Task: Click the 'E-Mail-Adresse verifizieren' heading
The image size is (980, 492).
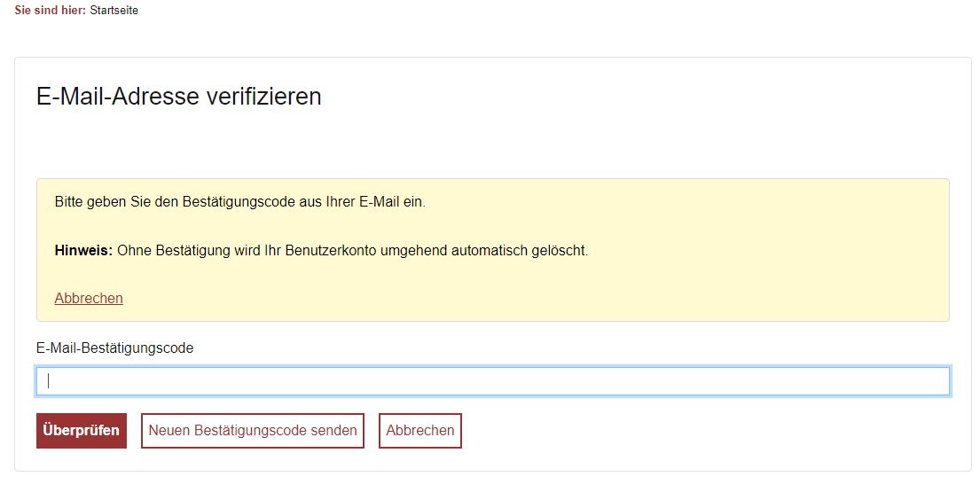Action: (x=179, y=96)
